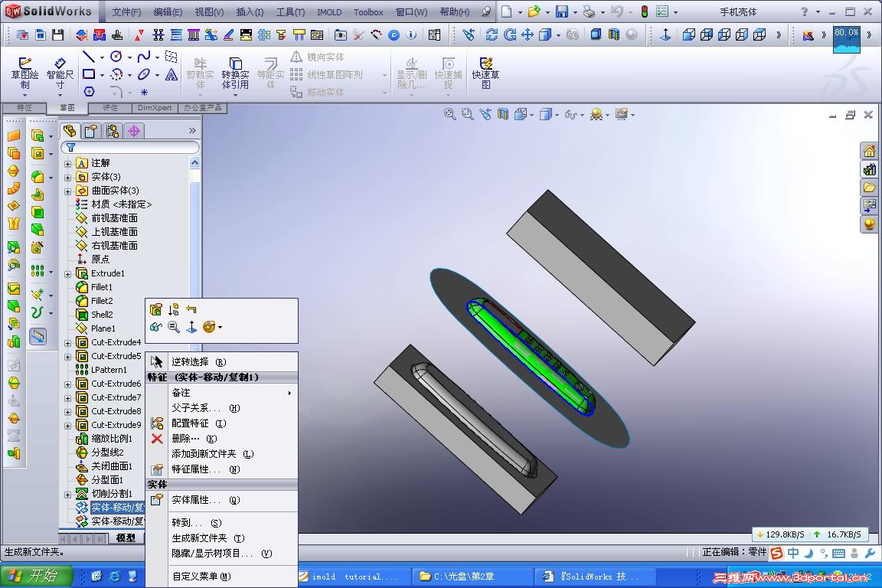This screenshot has width=882, height=588.
Task: Select 前视基准面 in the feature tree
Action: pyautogui.click(x=114, y=217)
